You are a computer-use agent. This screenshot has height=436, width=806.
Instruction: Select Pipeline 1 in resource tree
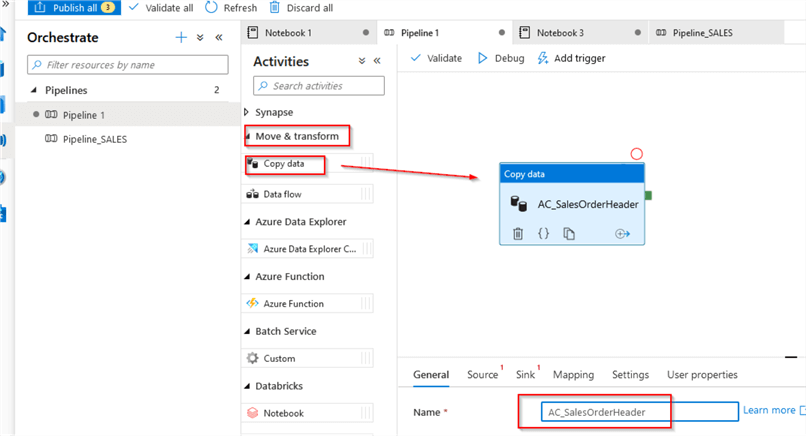pos(83,115)
